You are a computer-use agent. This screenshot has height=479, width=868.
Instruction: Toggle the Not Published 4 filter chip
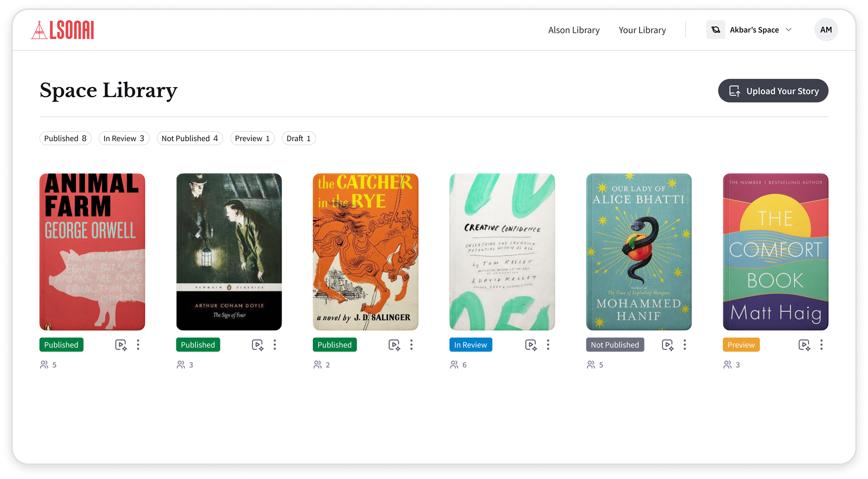(x=190, y=138)
